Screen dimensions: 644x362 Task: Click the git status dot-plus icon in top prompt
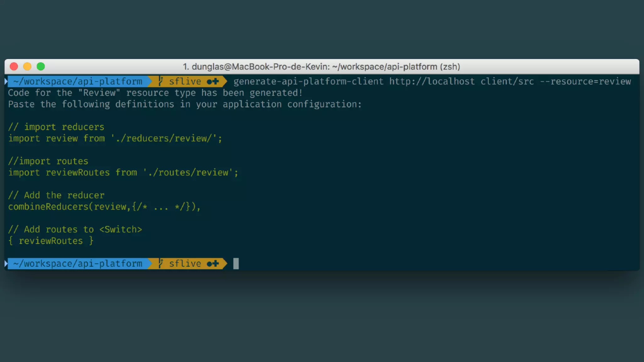[213, 81]
